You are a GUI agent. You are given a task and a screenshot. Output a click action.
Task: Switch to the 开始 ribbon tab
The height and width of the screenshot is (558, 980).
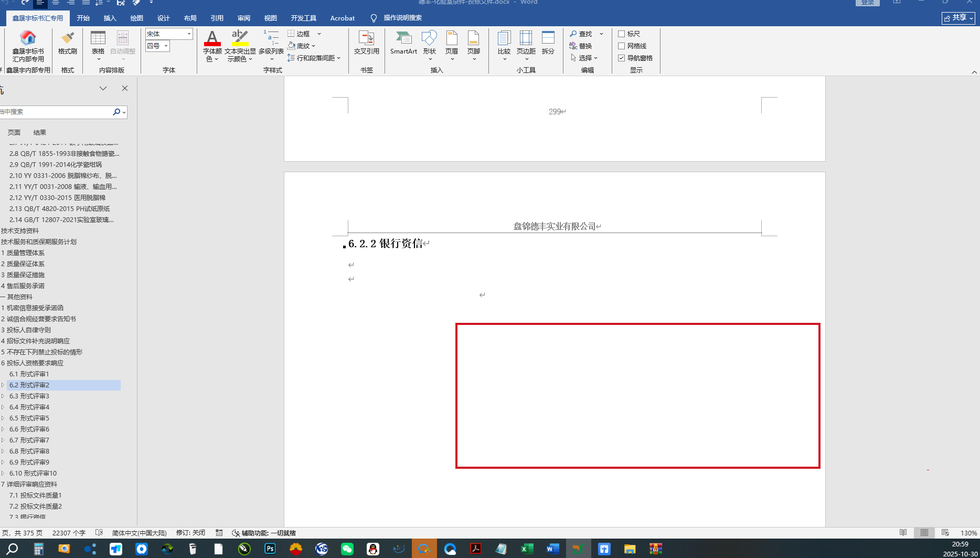point(83,18)
